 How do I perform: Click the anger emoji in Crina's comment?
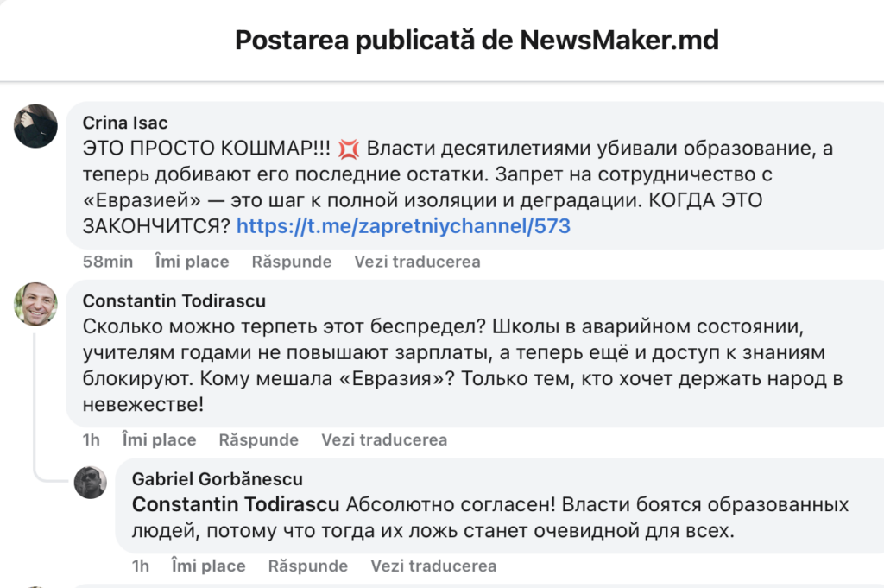coord(349,149)
